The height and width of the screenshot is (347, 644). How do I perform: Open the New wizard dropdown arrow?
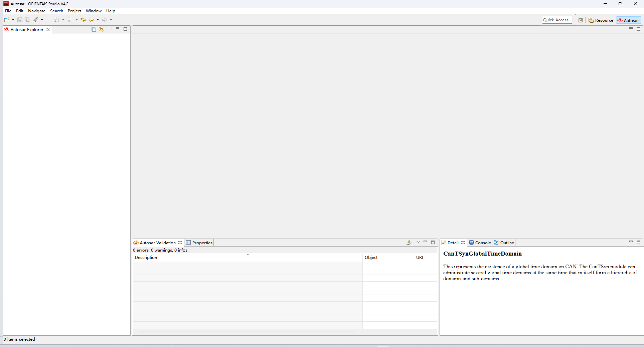pyautogui.click(x=13, y=20)
